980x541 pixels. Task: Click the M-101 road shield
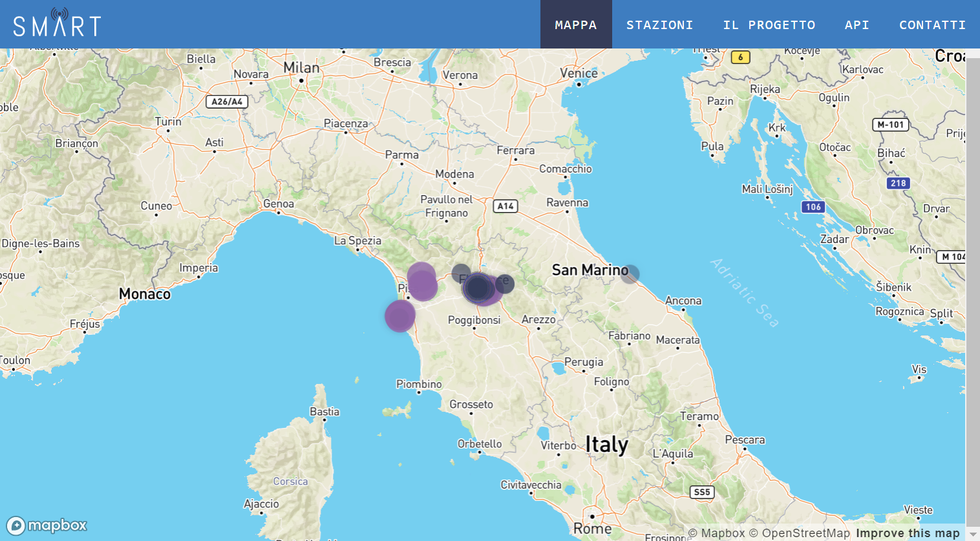(891, 125)
